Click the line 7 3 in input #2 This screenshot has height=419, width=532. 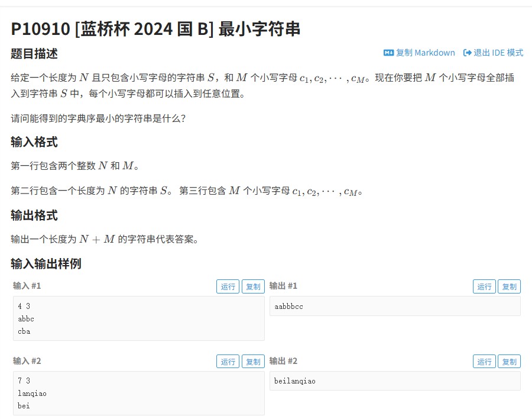coord(24,381)
